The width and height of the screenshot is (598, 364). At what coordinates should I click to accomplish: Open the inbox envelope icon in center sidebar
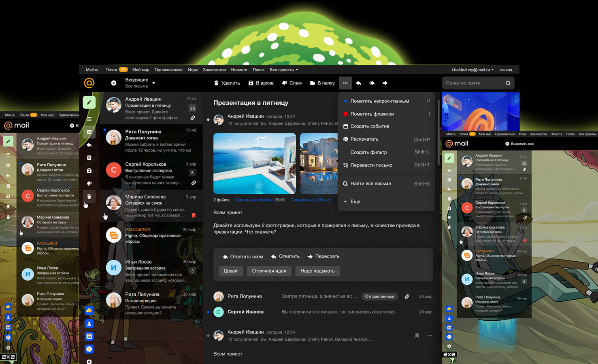click(x=89, y=132)
